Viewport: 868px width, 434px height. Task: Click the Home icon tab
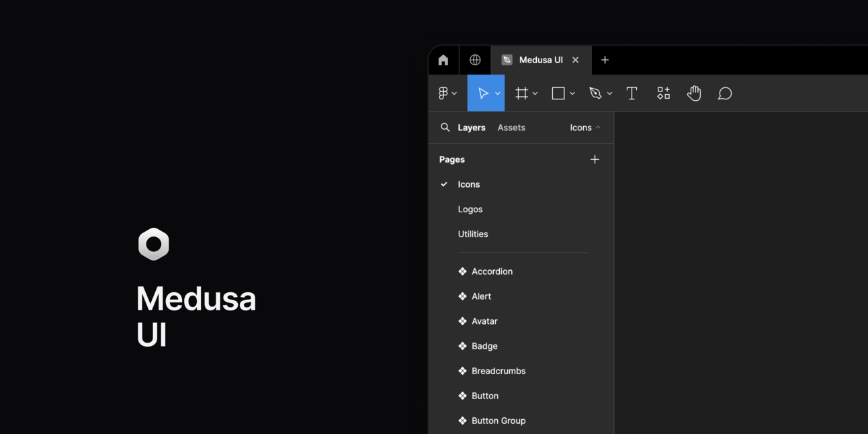[x=443, y=60]
